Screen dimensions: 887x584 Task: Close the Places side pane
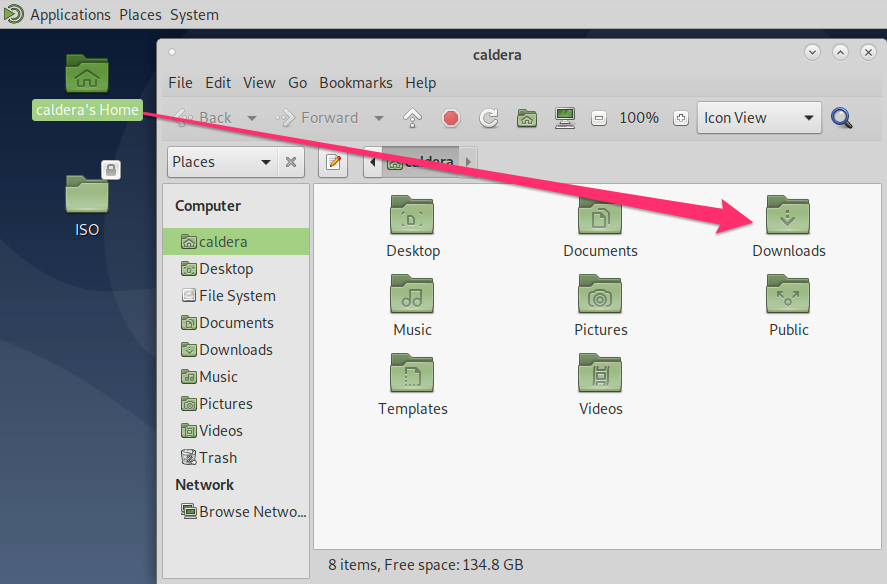pos(292,161)
